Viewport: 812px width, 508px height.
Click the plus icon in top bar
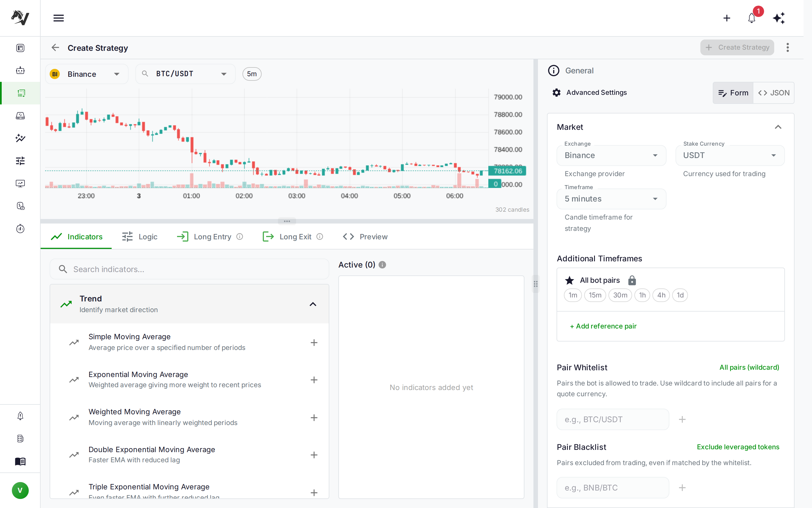click(x=727, y=18)
